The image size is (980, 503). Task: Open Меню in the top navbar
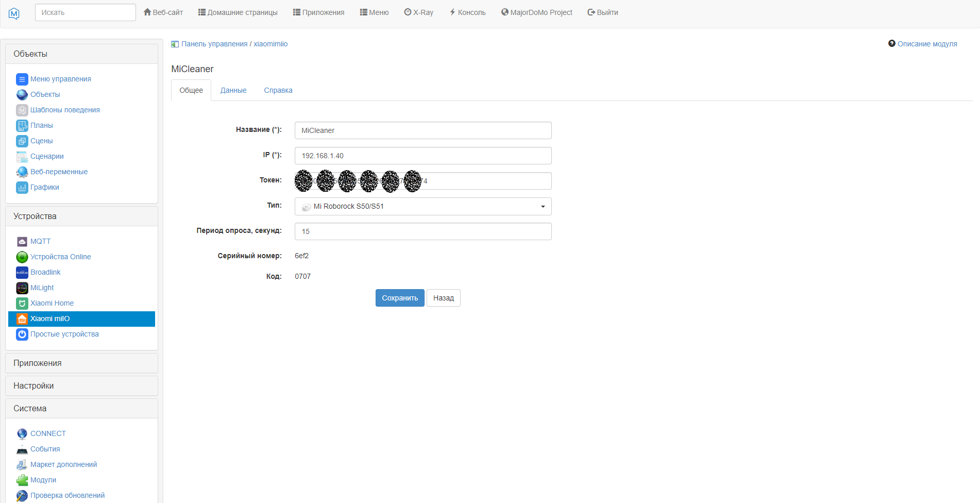[374, 12]
